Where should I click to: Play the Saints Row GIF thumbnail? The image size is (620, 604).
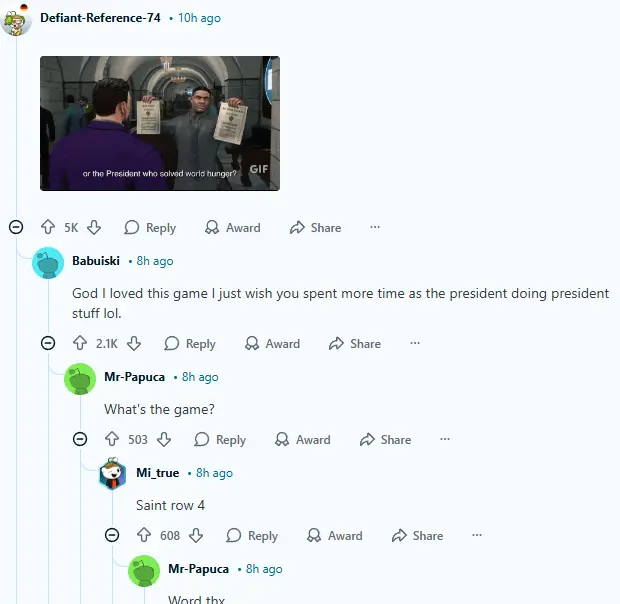(x=160, y=123)
